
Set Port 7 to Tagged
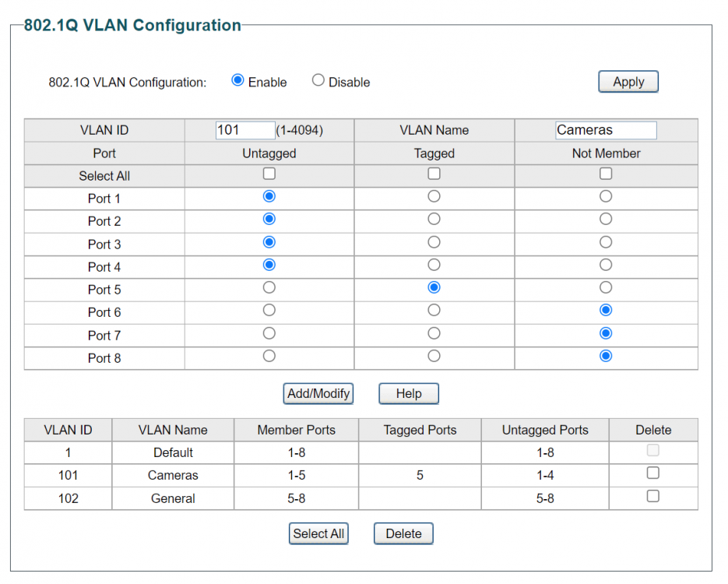click(434, 333)
